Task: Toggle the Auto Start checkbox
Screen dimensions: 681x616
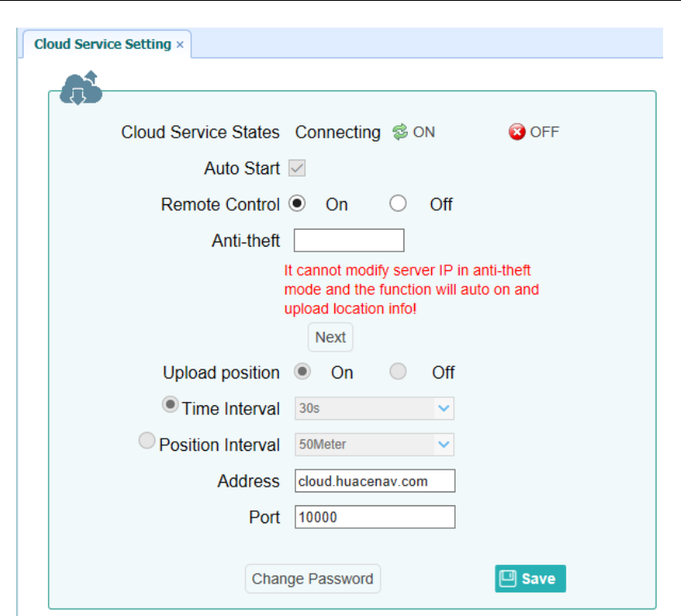Action: [297, 168]
